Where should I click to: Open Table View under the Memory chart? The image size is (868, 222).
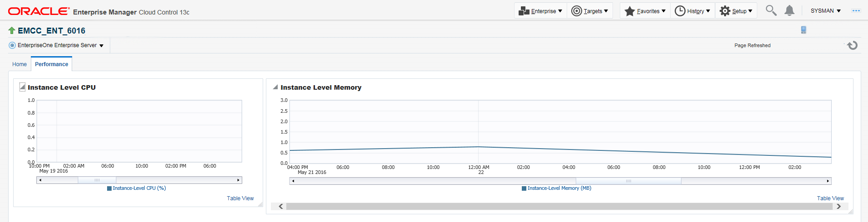(x=830, y=198)
